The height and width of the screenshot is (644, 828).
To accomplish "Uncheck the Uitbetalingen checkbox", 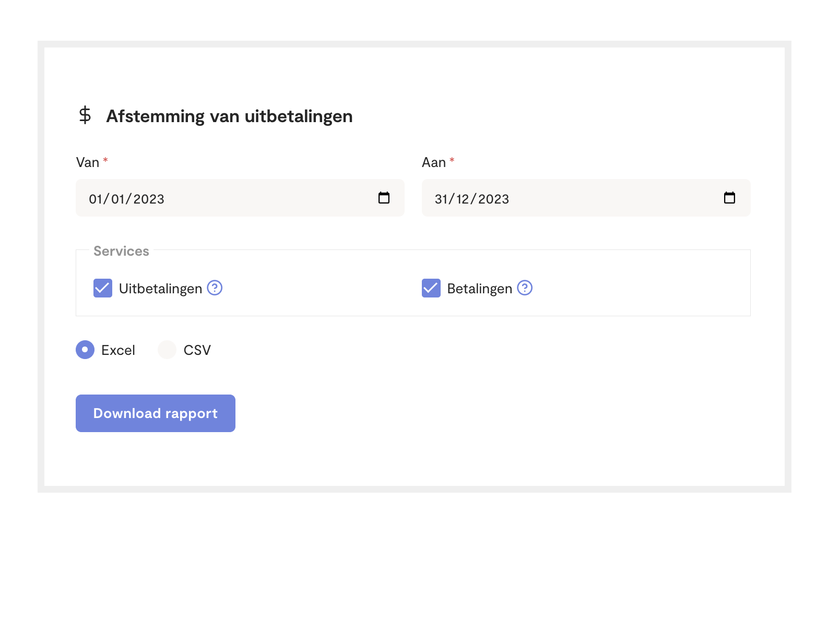I will point(103,288).
